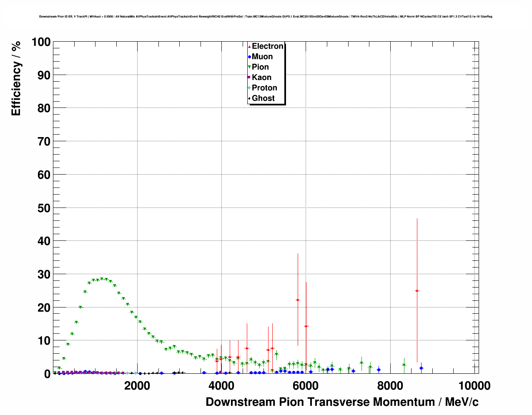Select the Ghost legend label
The image size is (532, 415).
(x=263, y=98)
